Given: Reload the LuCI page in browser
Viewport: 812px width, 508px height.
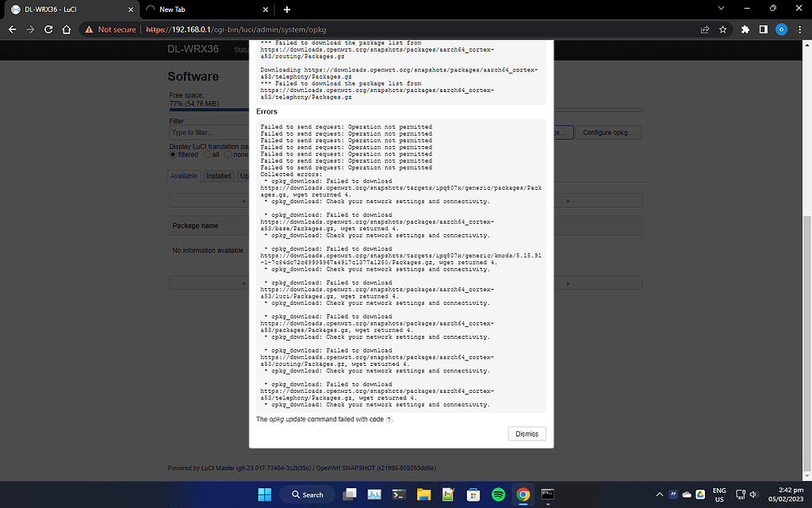Looking at the screenshot, I should point(48,29).
